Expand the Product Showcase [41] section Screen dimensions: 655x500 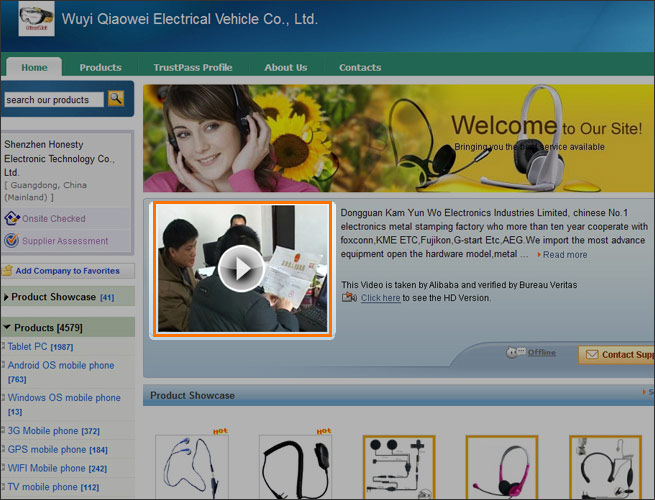pyautogui.click(x=6, y=297)
